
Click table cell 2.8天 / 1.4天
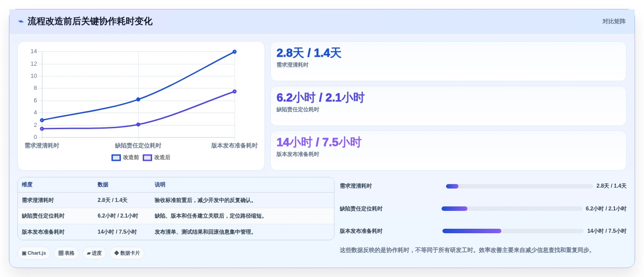[112, 201]
